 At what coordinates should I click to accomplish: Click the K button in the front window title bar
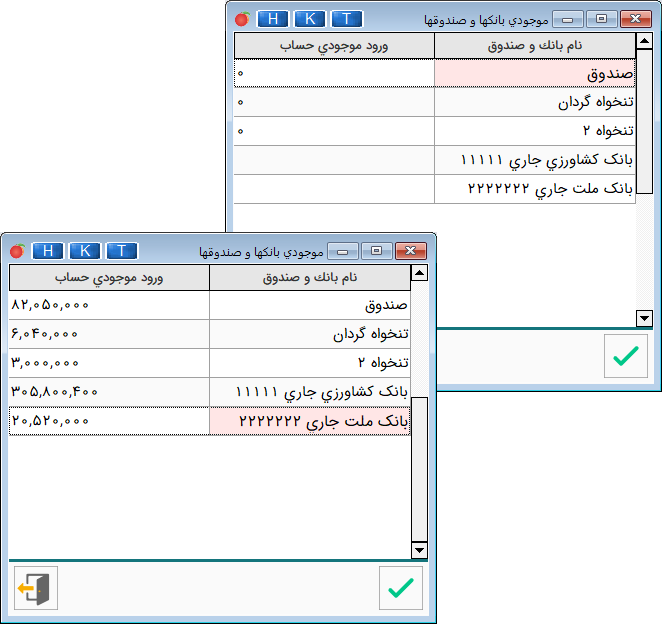pyautogui.click(x=85, y=250)
